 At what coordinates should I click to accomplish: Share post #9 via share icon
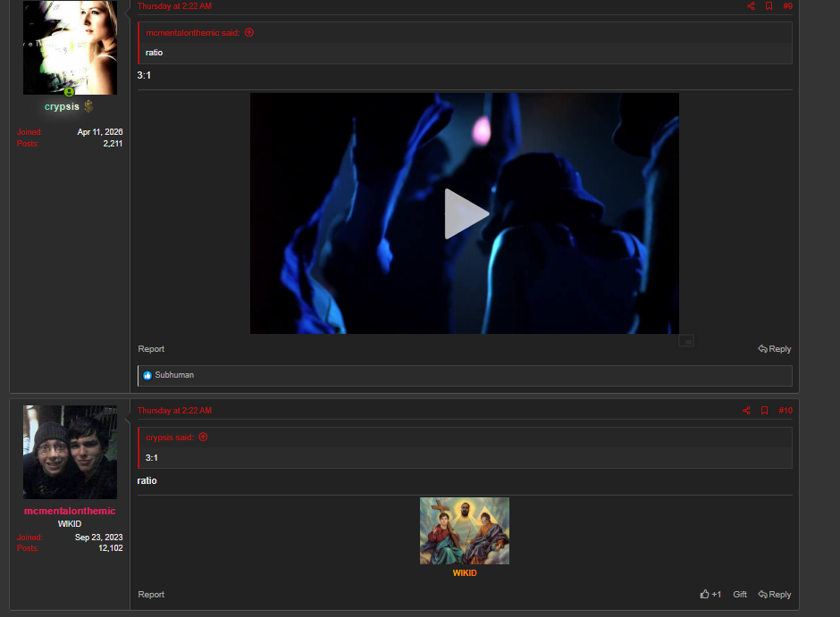[x=751, y=6]
